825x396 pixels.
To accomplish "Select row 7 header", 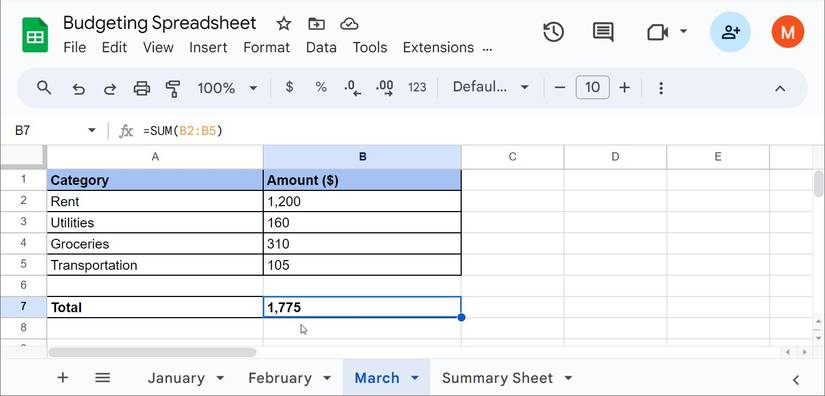I will pyautogui.click(x=23, y=307).
